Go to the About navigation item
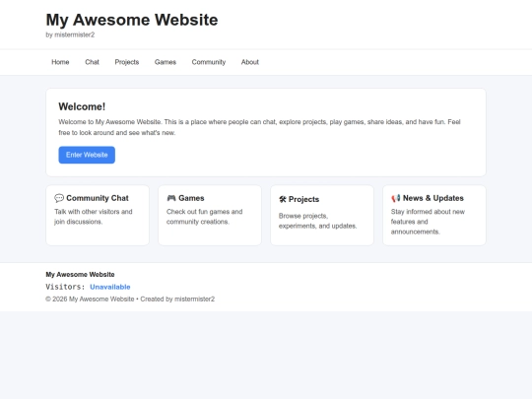Screen dimensions: 532x399 pos(250,62)
